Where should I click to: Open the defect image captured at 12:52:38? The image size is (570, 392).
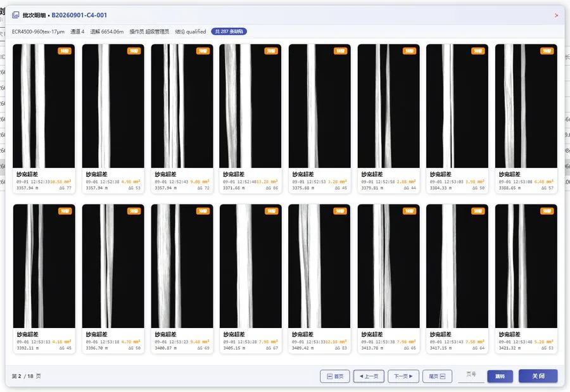coord(113,106)
